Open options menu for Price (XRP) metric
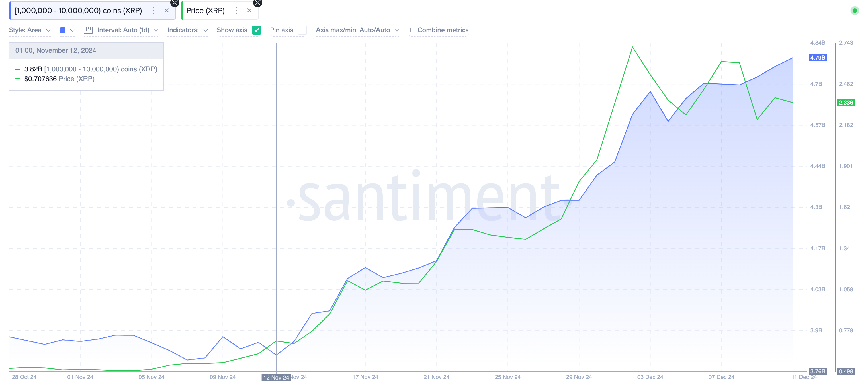 pos(236,11)
